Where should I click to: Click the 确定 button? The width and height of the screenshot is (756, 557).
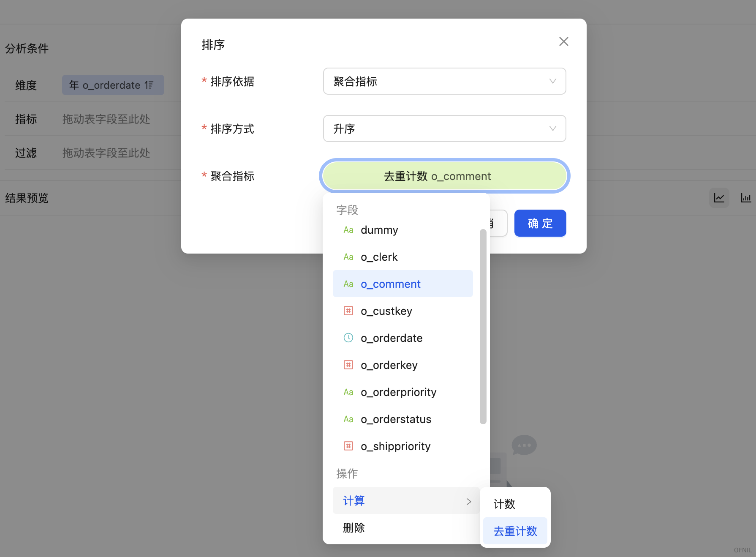coord(540,223)
